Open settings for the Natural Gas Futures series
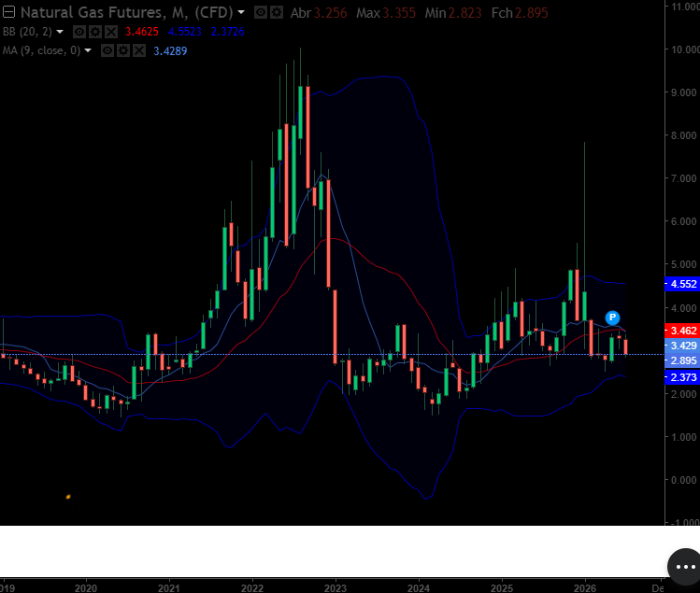The image size is (700, 593). point(277,12)
